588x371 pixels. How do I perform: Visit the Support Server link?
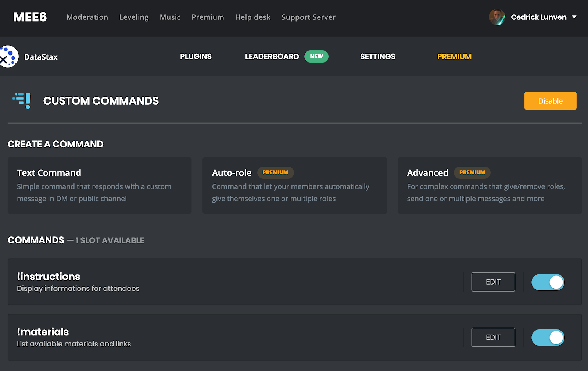click(x=308, y=17)
